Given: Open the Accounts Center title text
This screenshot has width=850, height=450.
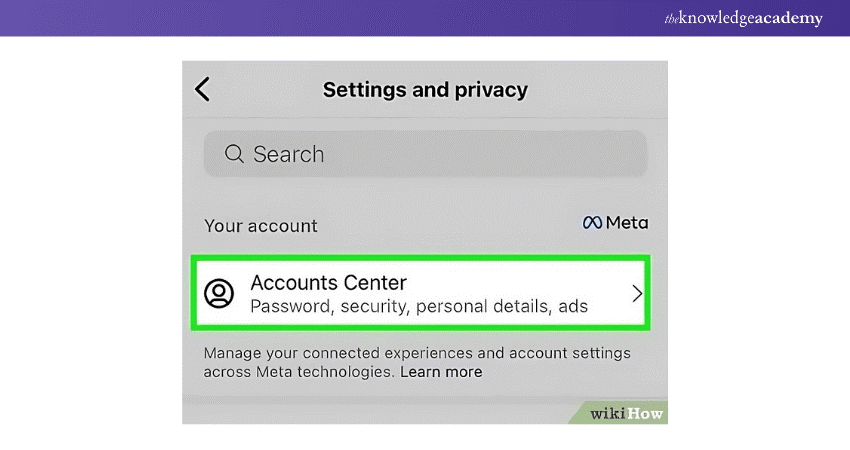Looking at the screenshot, I should coord(328,282).
